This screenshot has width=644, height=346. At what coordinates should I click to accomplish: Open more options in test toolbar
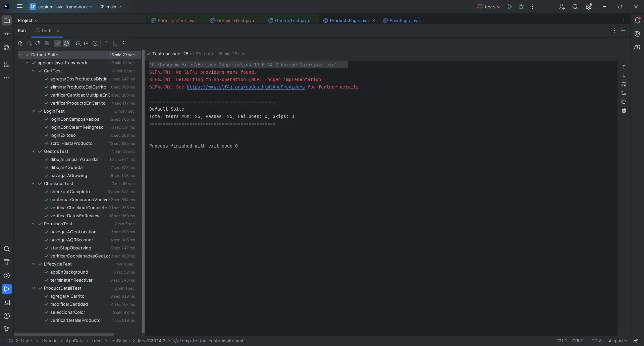point(123,44)
